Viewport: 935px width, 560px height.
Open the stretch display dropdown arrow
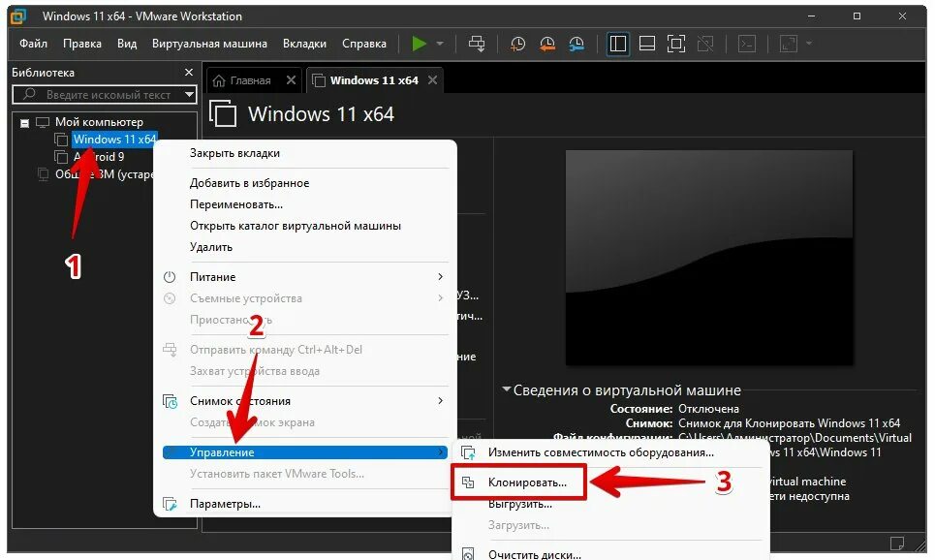coord(809,44)
